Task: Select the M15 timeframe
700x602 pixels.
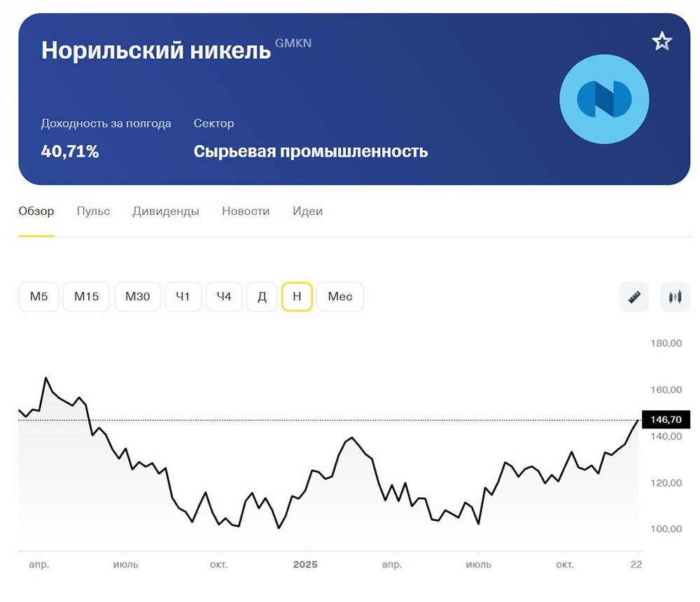Action: pyautogui.click(x=86, y=297)
